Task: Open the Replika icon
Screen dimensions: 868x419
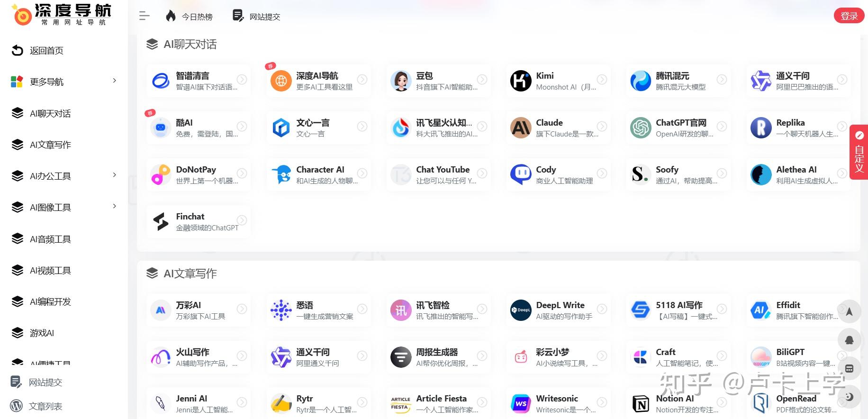Action: (x=761, y=128)
